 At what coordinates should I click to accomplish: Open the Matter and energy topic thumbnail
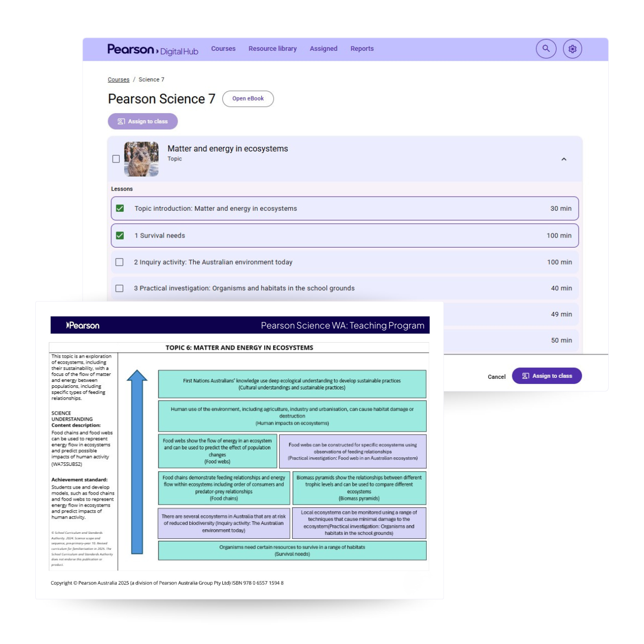(x=141, y=159)
